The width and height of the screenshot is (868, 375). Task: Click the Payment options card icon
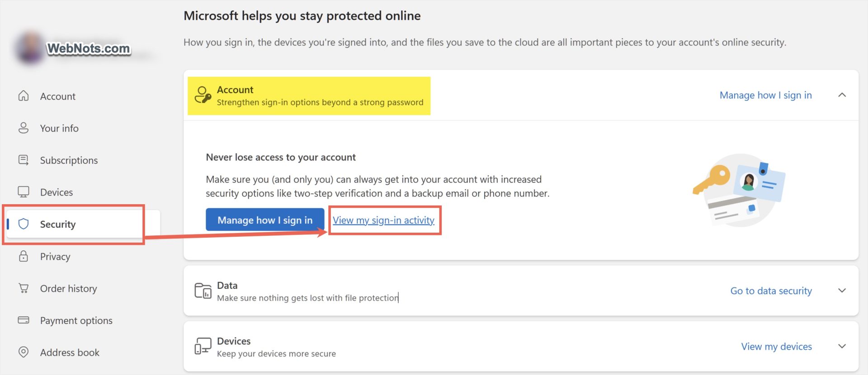point(24,320)
